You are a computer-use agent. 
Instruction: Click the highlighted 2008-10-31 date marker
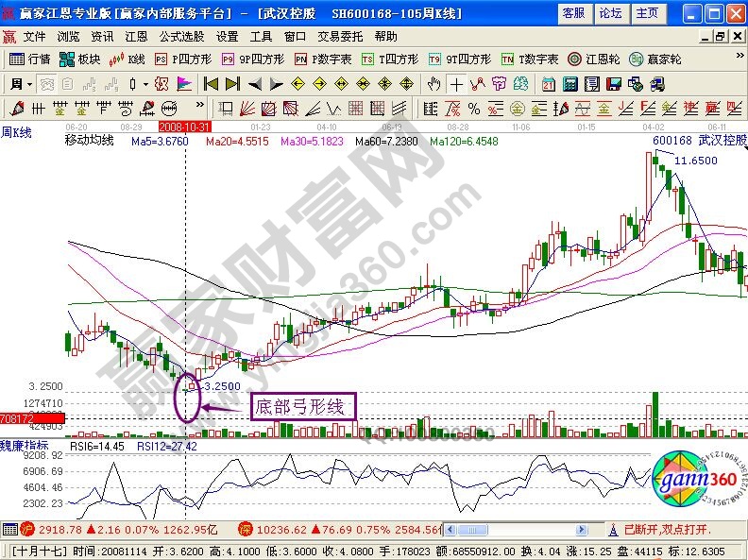coord(184,126)
